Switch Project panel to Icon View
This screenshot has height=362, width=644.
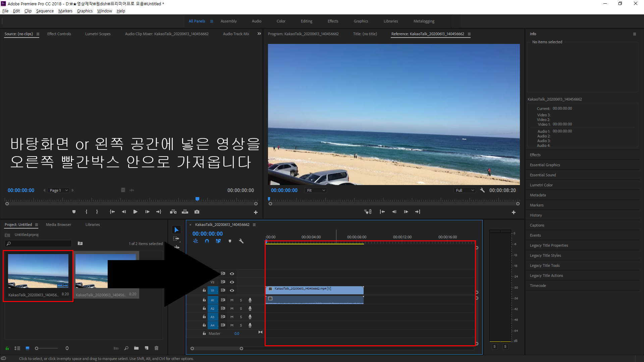[28, 348]
